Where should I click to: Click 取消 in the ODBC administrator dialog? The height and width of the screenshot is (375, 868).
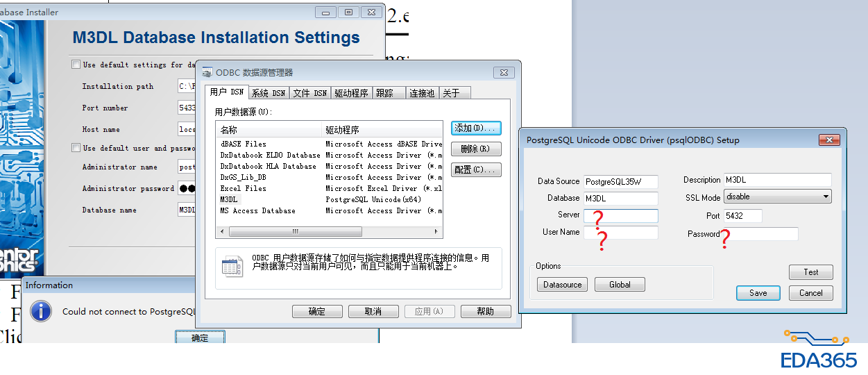(x=373, y=311)
